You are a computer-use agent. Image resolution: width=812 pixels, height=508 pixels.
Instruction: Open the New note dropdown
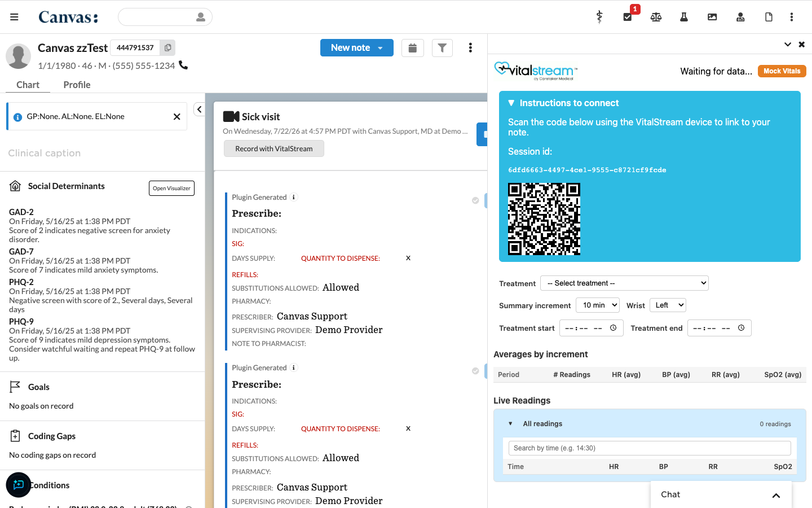pos(357,48)
